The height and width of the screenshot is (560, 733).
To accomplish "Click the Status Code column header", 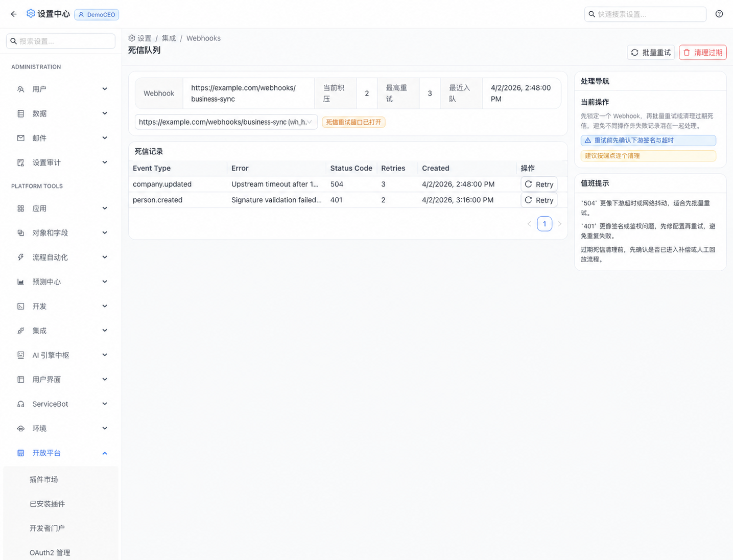I will [x=351, y=168].
